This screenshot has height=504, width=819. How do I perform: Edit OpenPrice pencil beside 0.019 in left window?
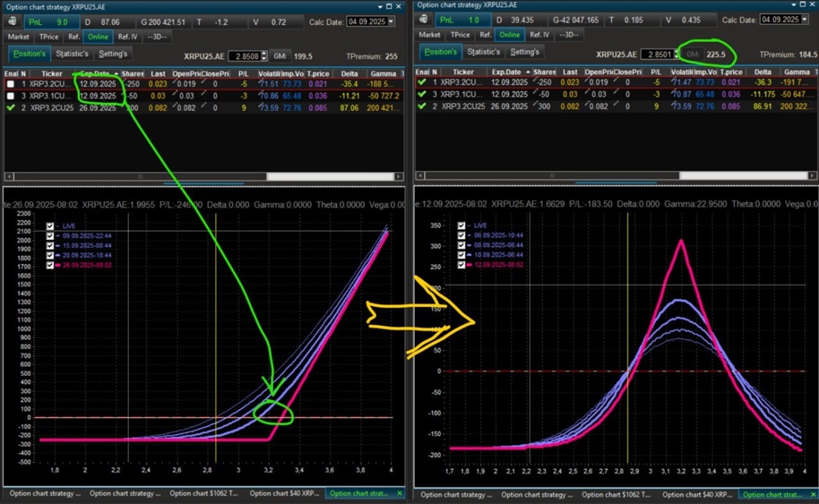pos(175,83)
